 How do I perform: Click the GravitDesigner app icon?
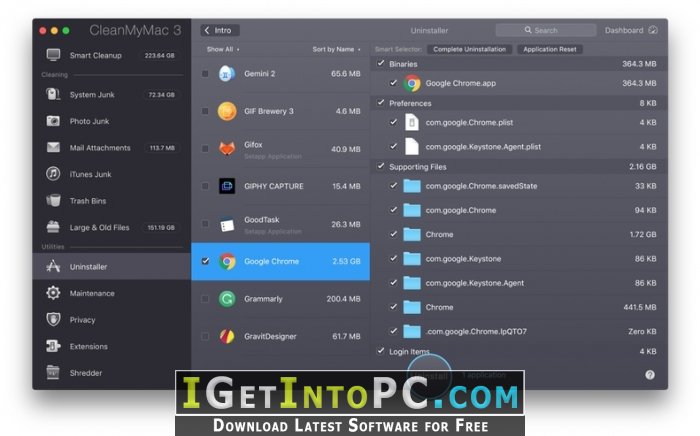pos(227,336)
